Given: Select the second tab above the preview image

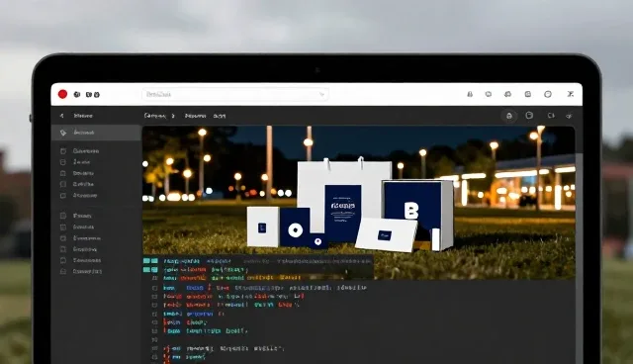Looking at the screenshot, I should pos(196,116).
